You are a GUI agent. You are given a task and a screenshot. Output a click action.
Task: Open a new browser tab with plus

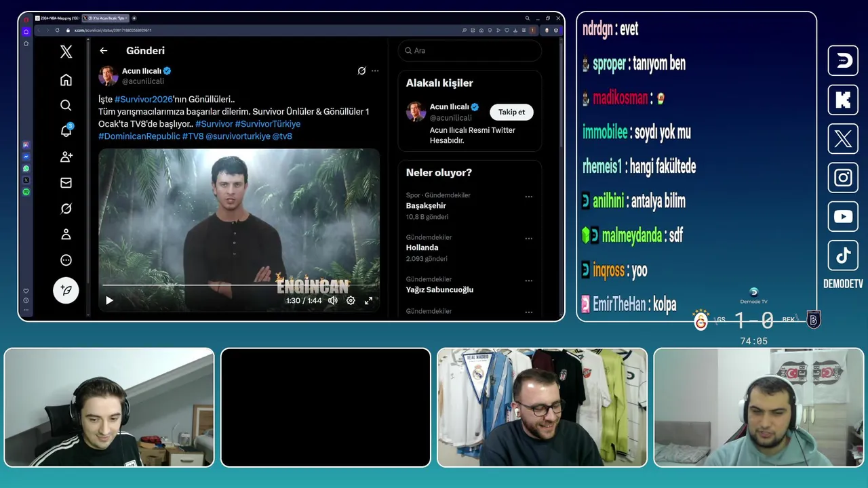click(134, 18)
